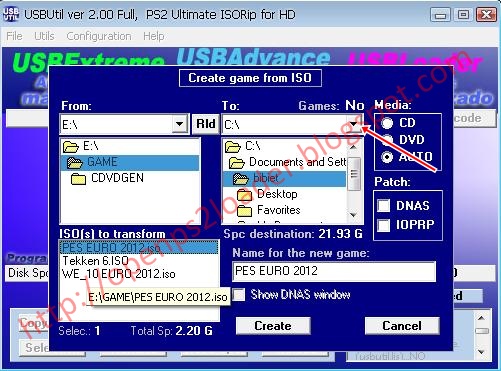This screenshot has width=501, height=371.
Task: Select the CD media radio button
Action: 387,123
